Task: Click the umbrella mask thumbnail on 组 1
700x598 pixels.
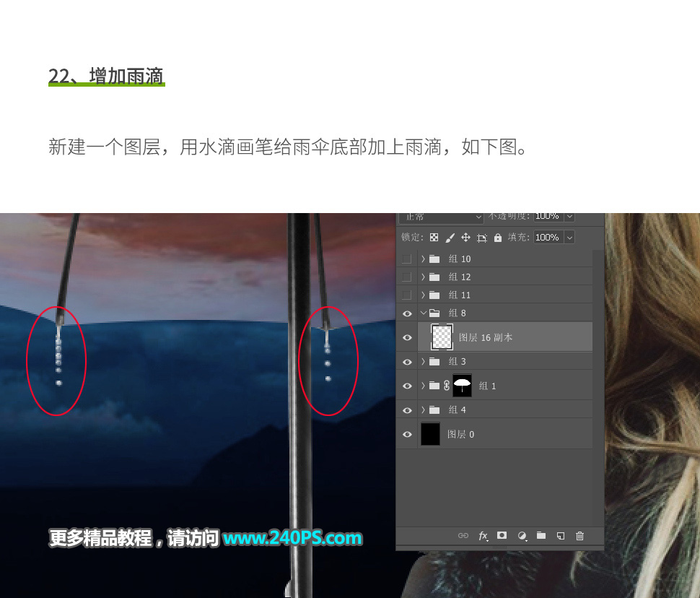Action: click(462, 385)
